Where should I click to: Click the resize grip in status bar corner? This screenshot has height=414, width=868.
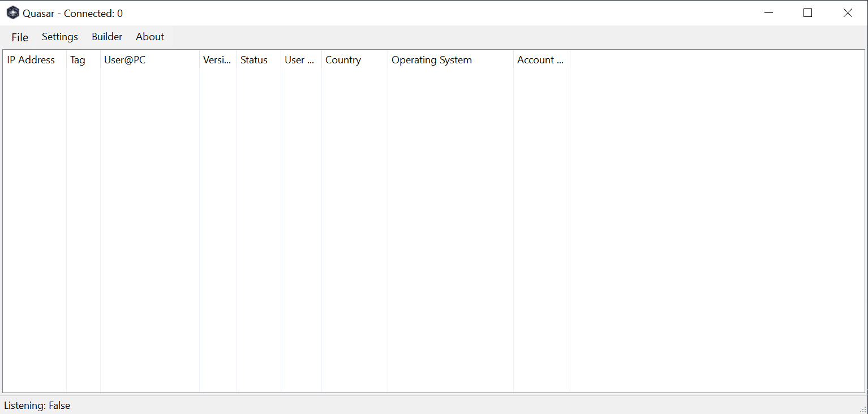[x=863, y=409]
